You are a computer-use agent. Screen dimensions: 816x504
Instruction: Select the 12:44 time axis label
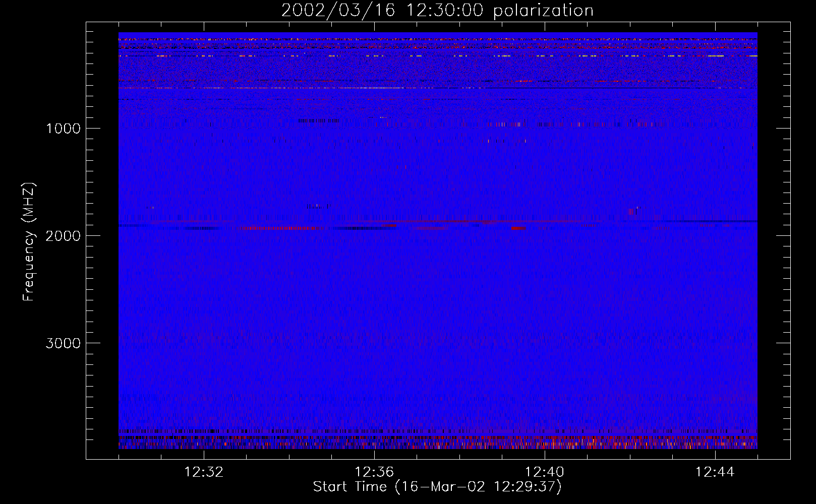click(715, 472)
